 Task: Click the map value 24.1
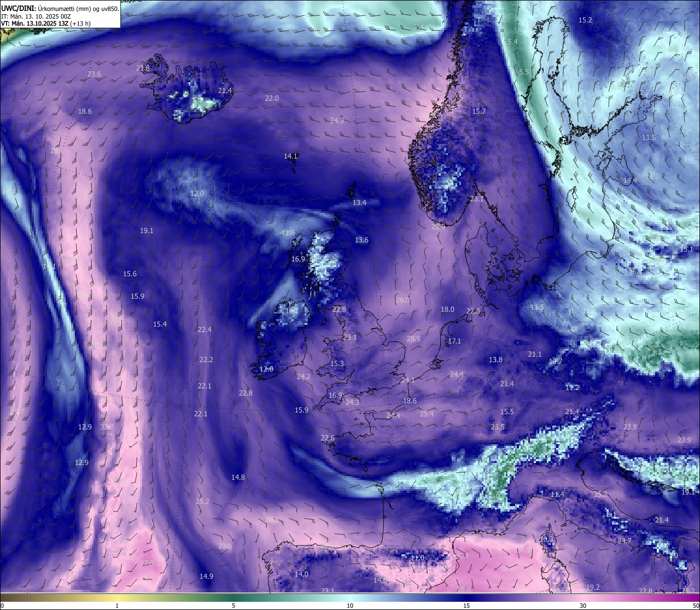coord(407,380)
